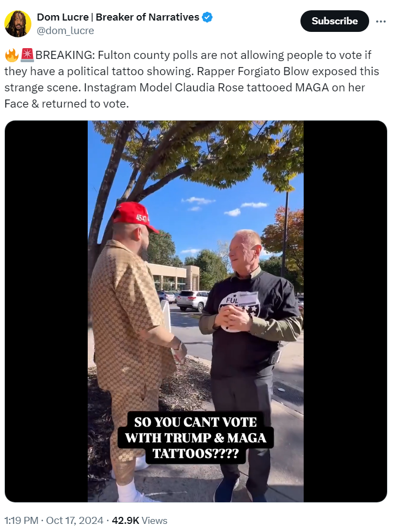This screenshot has width=393, height=532.
Task: Click the fire emoji in tweet
Action: tap(11, 55)
